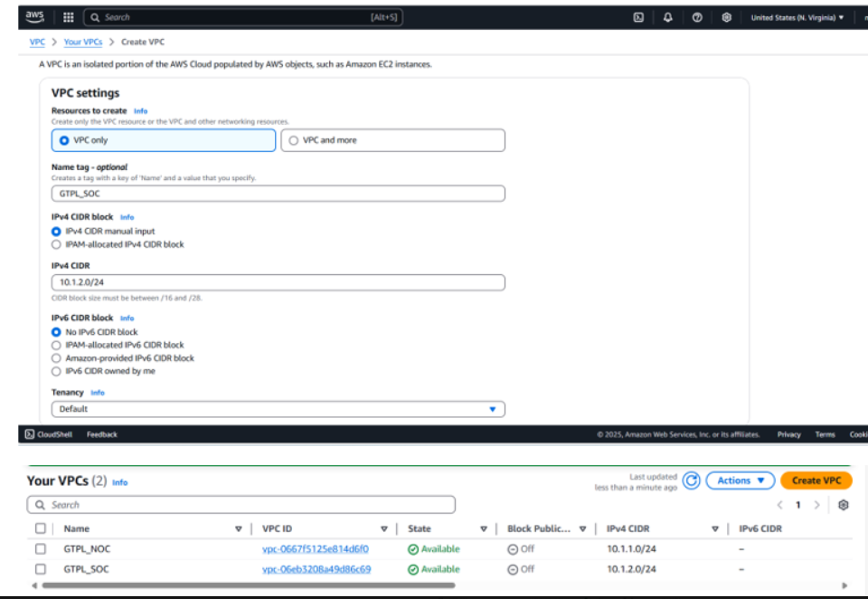
Task: Launch CloudShell from the top bar icon
Action: click(x=638, y=17)
